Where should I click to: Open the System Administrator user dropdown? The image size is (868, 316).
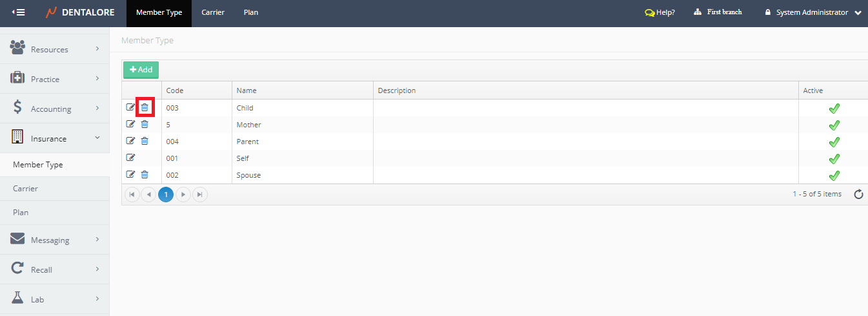coord(812,12)
